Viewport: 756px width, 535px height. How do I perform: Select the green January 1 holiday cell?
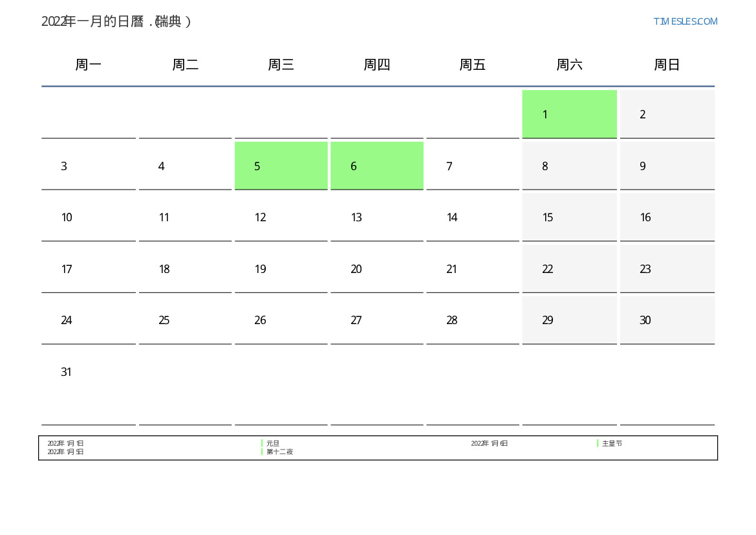[x=569, y=114]
